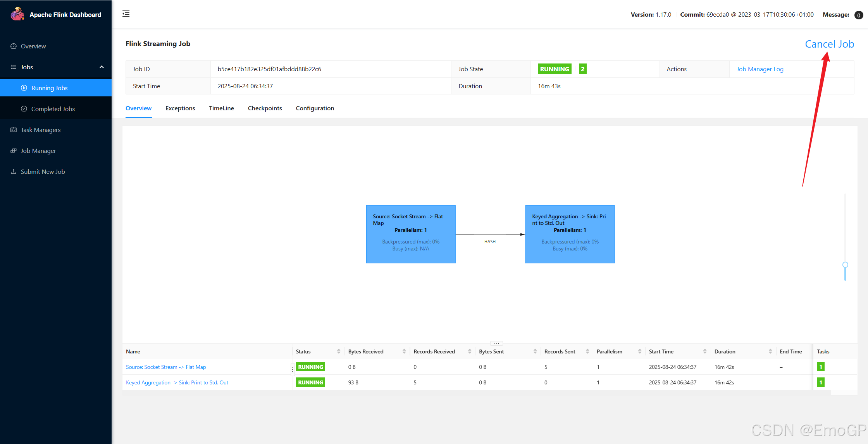Click the Flink Streaming Job title
The height and width of the screenshot is (444, 868).
coord(158,44)
